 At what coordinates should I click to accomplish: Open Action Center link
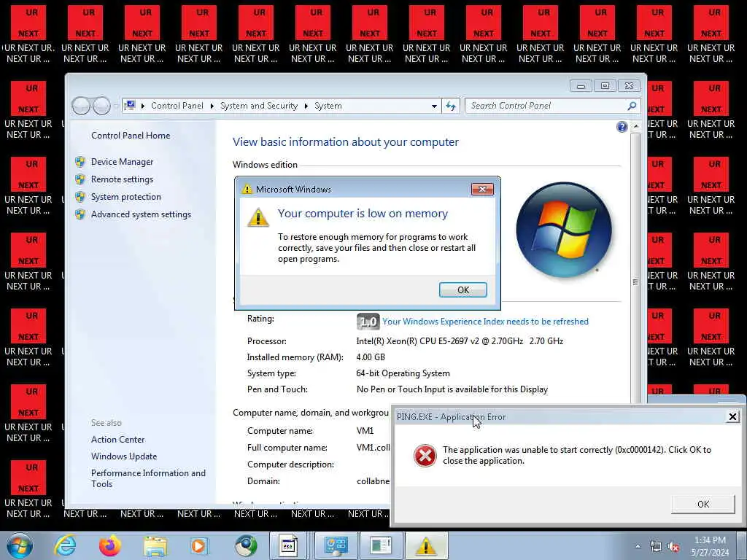(x=117, y=440)
